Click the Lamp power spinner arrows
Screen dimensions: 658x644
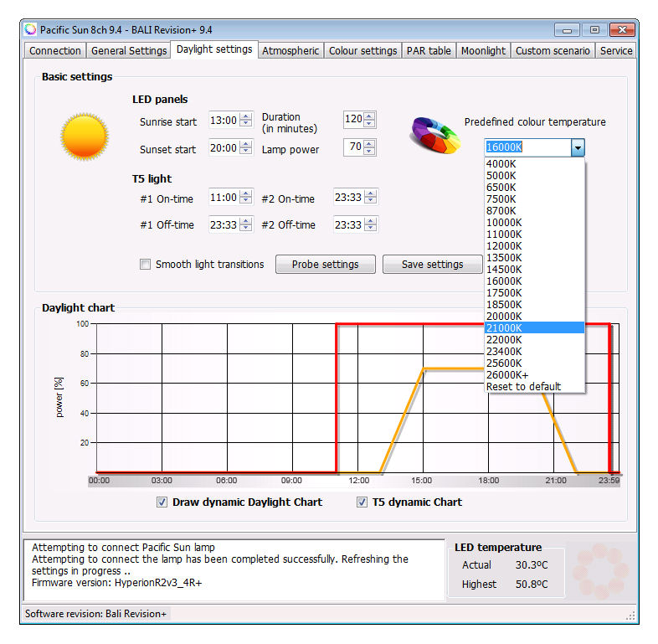click(370, 147)
